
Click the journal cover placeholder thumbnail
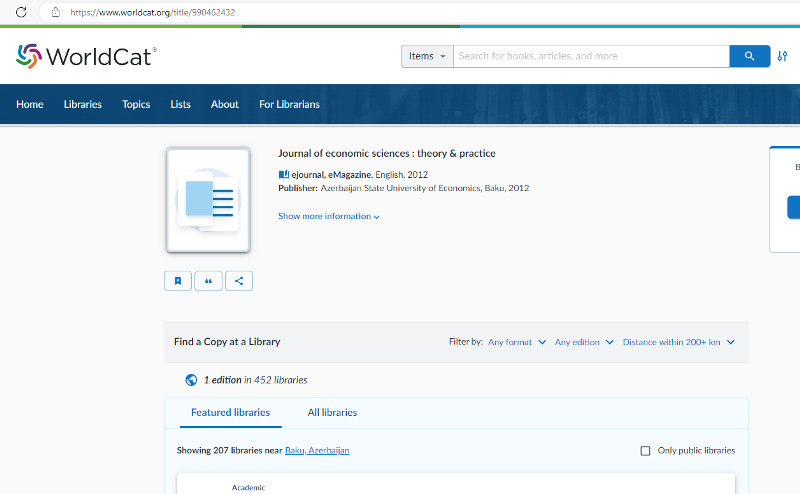click(208, 200)
